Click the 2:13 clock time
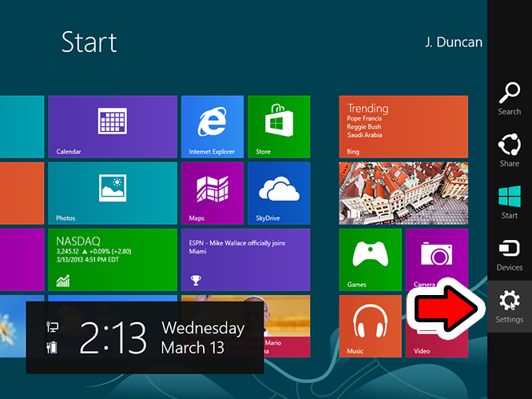This screenshot has height=399, width=532. (x=113, y=338)
